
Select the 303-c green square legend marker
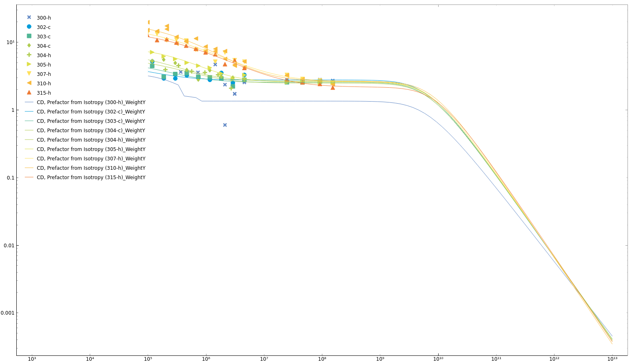pos(29,36)
